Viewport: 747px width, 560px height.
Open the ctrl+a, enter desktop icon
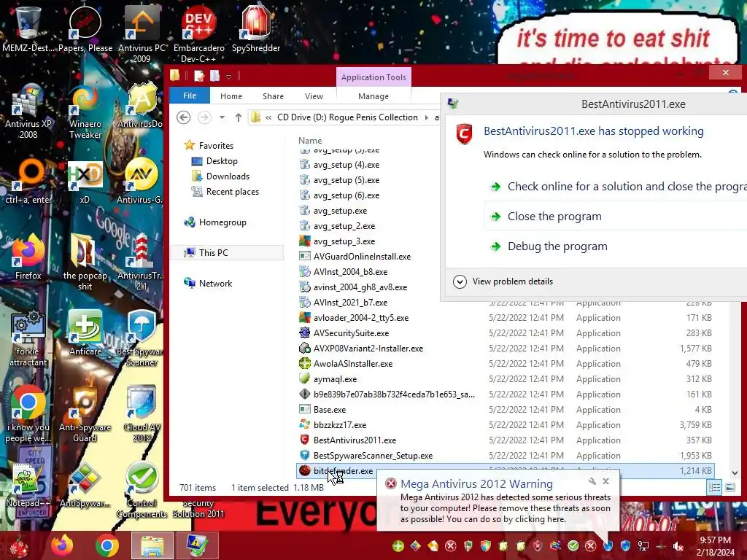[x=28, y=182]
